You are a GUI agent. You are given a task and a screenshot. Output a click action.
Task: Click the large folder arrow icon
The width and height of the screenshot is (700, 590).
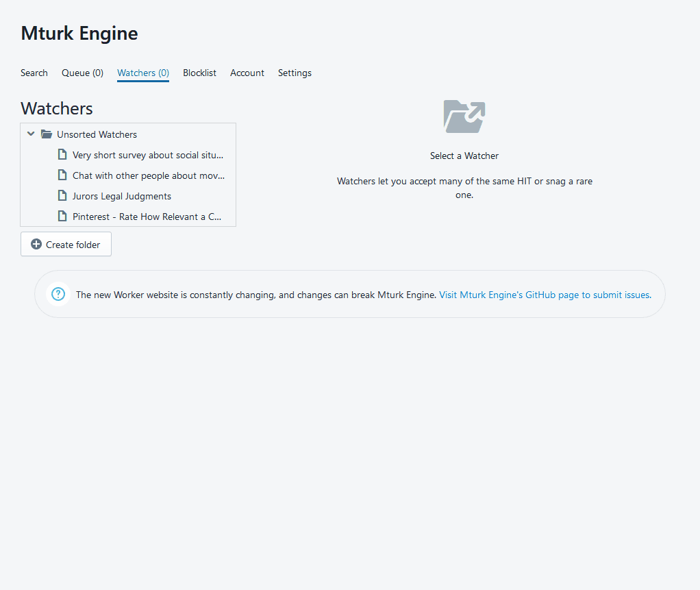(464, 116)
